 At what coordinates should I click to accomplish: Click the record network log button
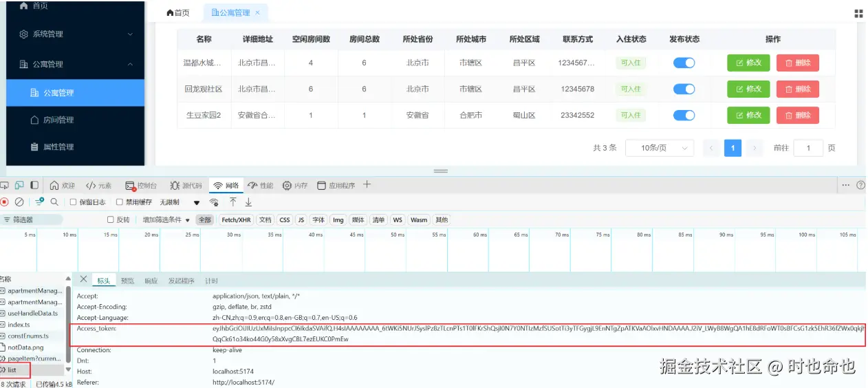pyautogui.click(x=4, y=202)
